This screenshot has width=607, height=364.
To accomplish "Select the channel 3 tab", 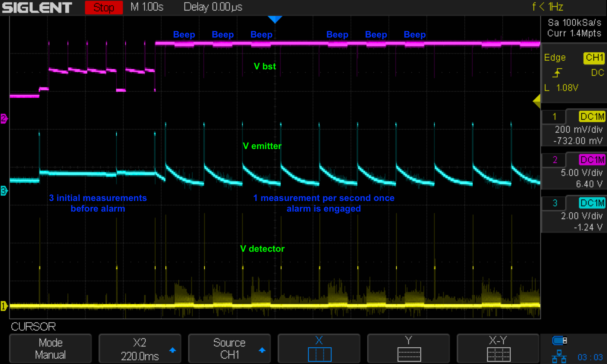I will coord(554,203).
